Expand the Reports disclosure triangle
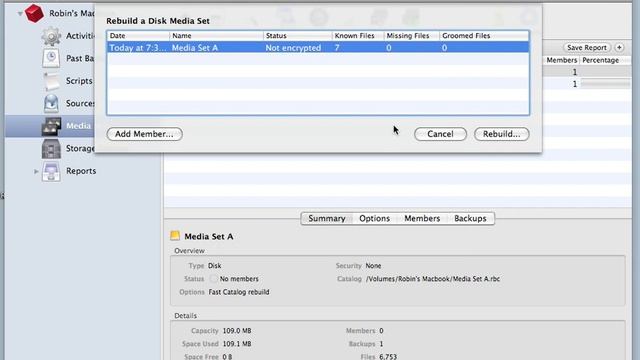The width and height of the screenshot is (640, 360). coord(36,171)
